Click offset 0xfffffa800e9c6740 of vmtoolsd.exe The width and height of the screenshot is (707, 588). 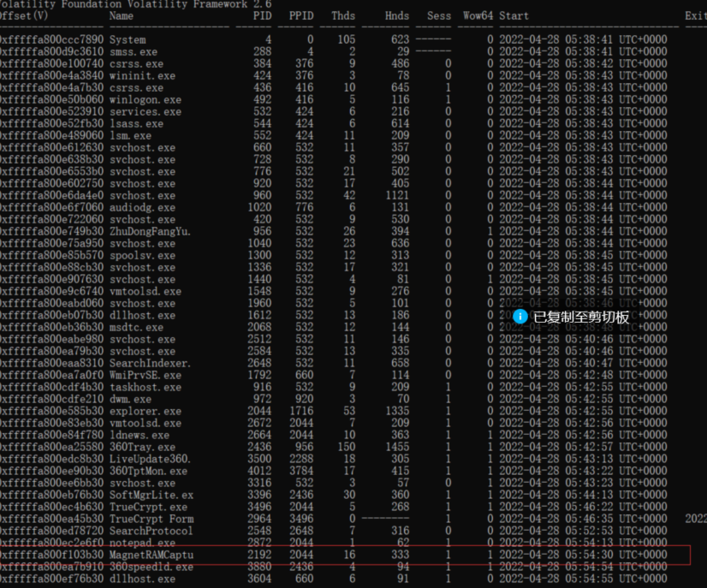(52, 291)
